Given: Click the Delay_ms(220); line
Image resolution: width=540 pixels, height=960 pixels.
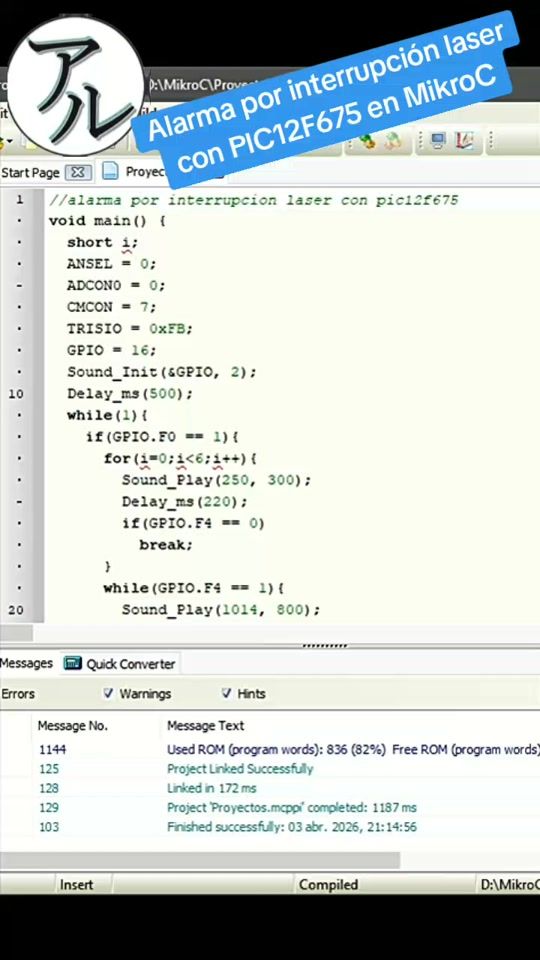Looking at the screenshot, I should [184, 502].
